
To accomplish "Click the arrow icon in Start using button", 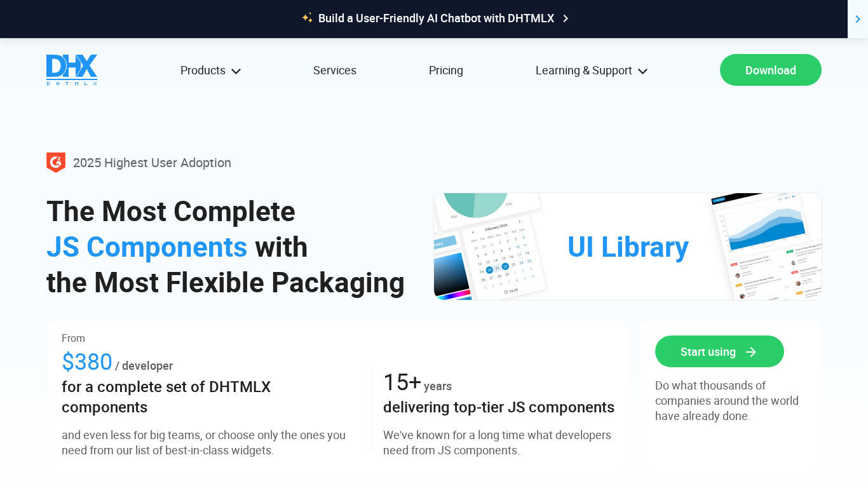I will pyautogui.click(x=751, y=352).
